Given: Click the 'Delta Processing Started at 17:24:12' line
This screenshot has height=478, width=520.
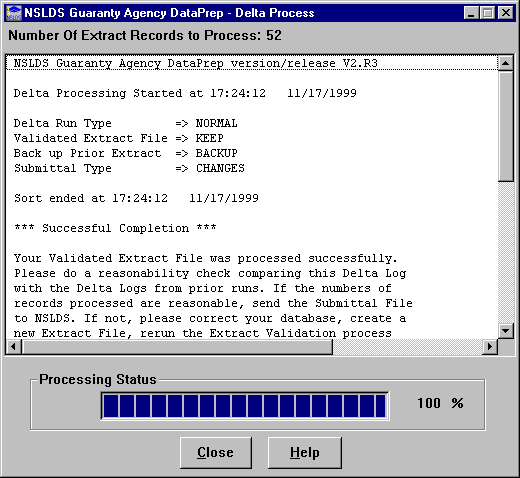Looking at the screenshot, I should coord(185,93).
